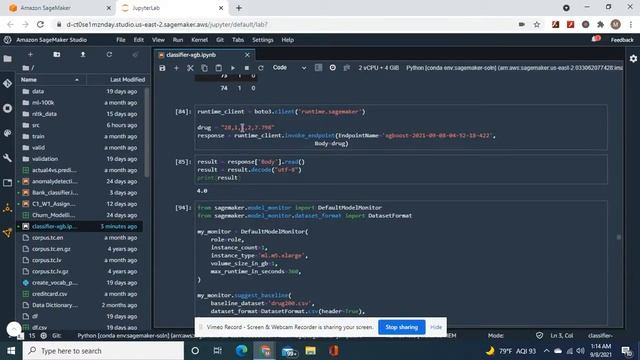
Task: Save the notebook with the disk icon
Action: click(x=162, y=68)
